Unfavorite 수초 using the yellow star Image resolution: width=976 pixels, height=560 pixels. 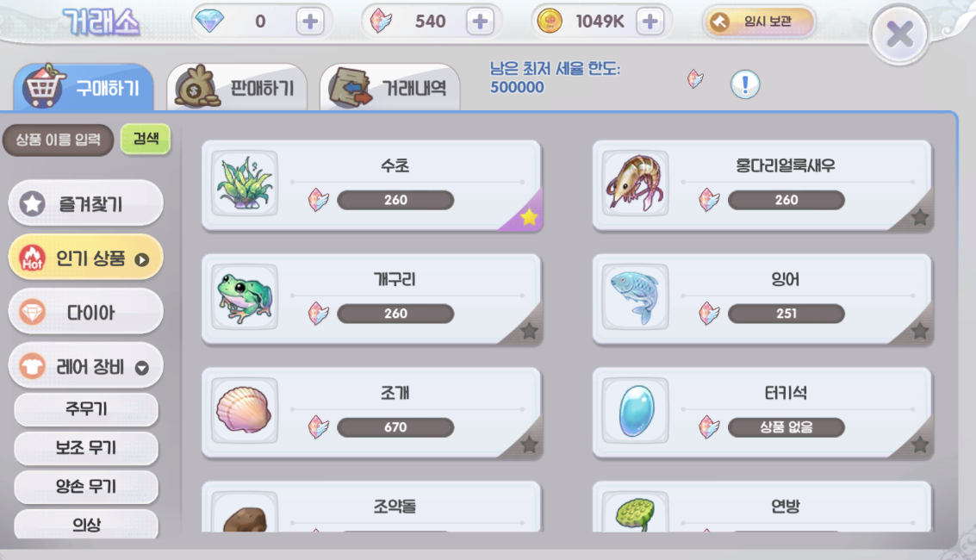click(528, 216)
